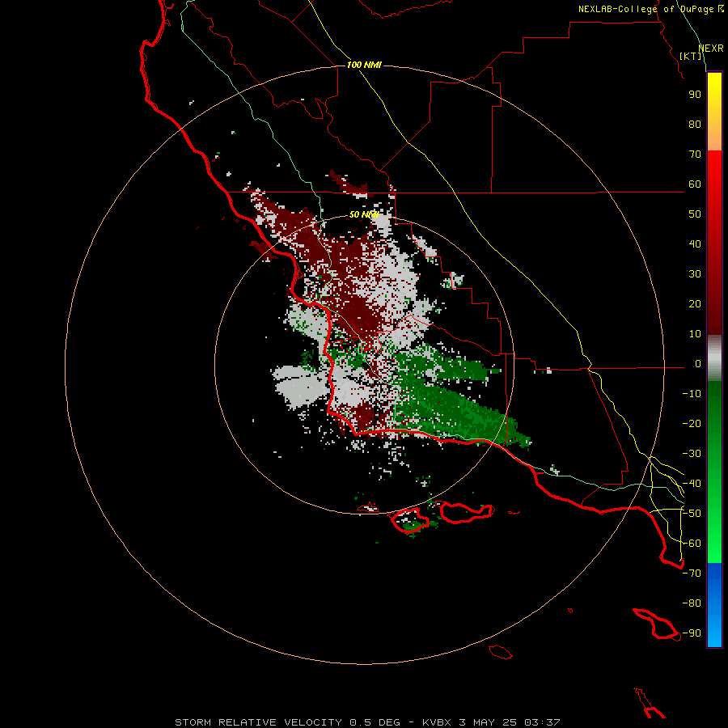
Task: Click the -40 value on the velocity scale
Action: pyautogui.click(x=692, y=484)
